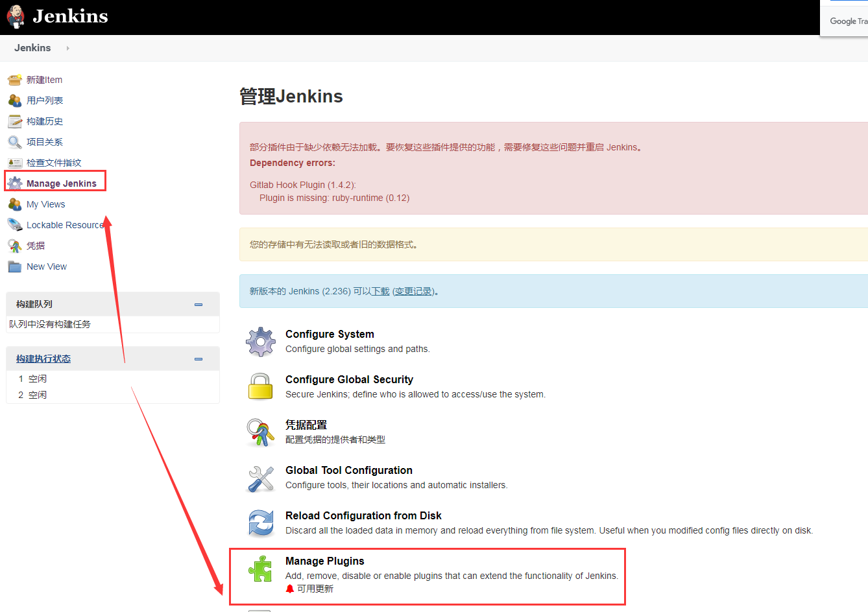
Task: Open the Lockable Resources sidebar link
Action: [65, 225]
